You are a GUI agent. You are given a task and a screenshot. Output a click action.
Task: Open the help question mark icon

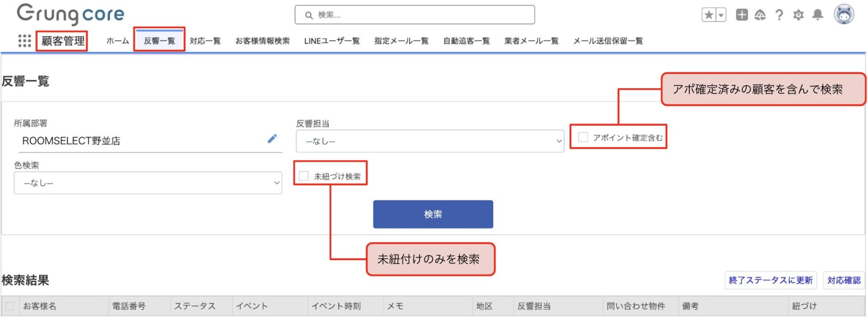pos(779,15)
